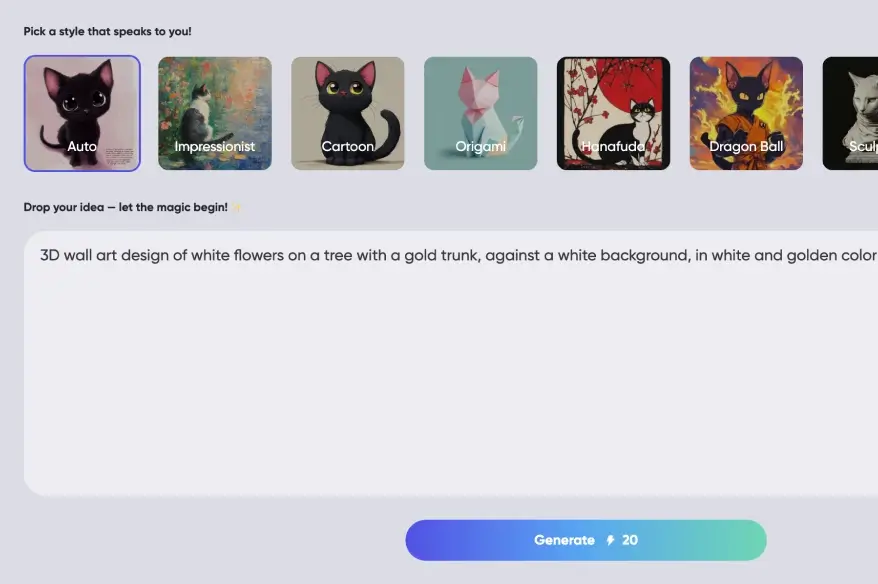
Task: Click the 'Origami' label text
Action: click(480, 147)
